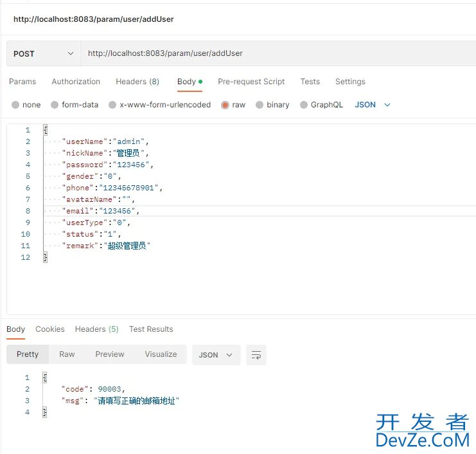Image resolution: width=476 pixels, height=454 pixels.
Task: Click the "nickName" line in the body
Action: coord(105,153)
